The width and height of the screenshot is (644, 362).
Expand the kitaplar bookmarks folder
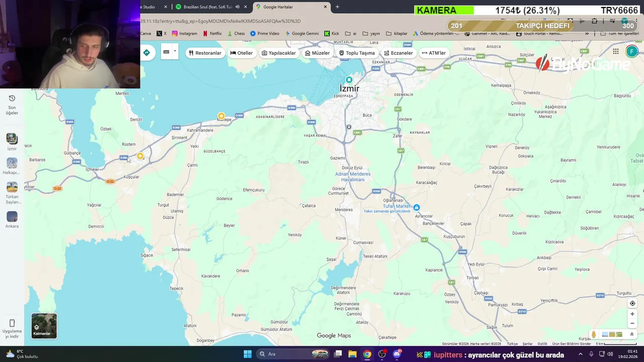(396, 34)
